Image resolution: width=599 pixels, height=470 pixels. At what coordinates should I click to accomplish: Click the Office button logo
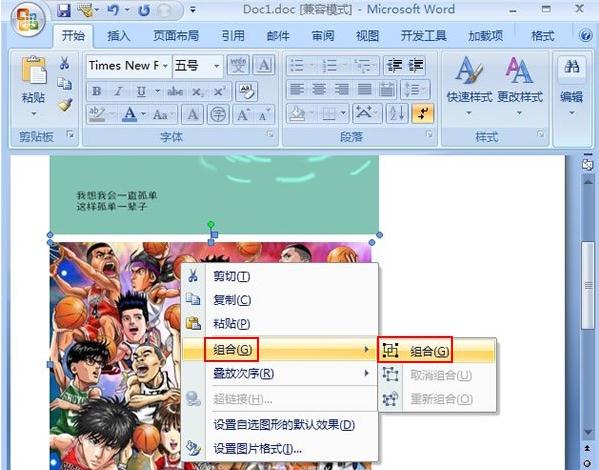click(28, 19)
